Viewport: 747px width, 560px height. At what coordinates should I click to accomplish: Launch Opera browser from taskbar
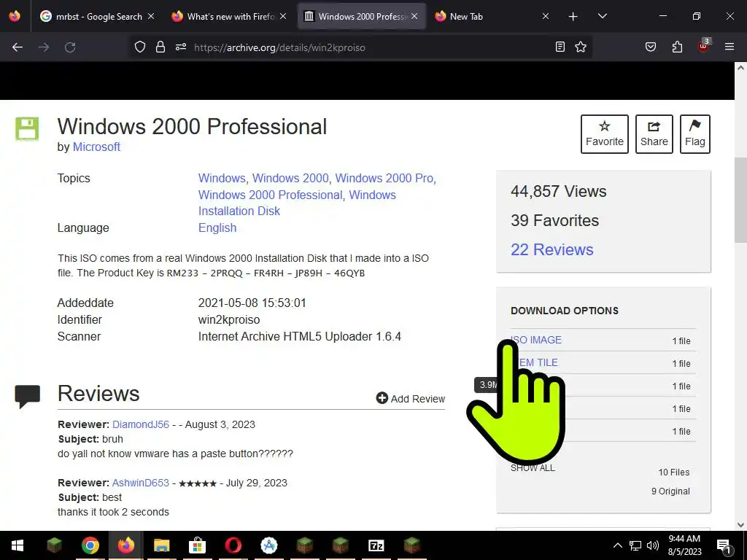click(233, 545)
